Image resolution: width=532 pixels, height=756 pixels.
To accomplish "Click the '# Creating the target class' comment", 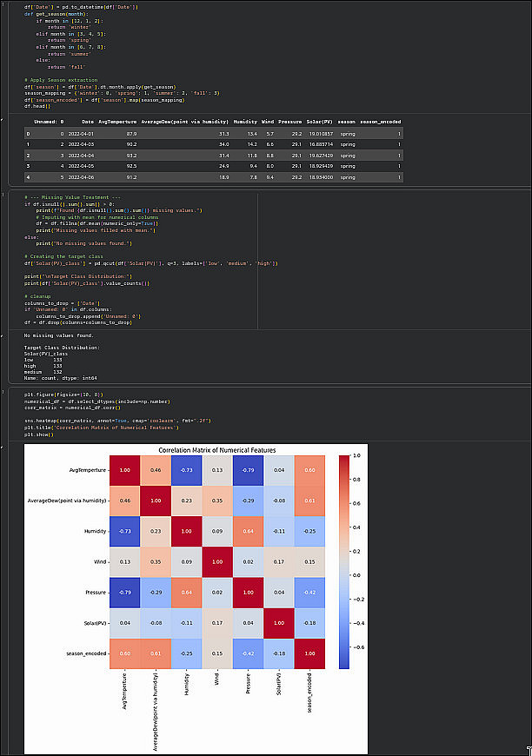I will (63, 256).
